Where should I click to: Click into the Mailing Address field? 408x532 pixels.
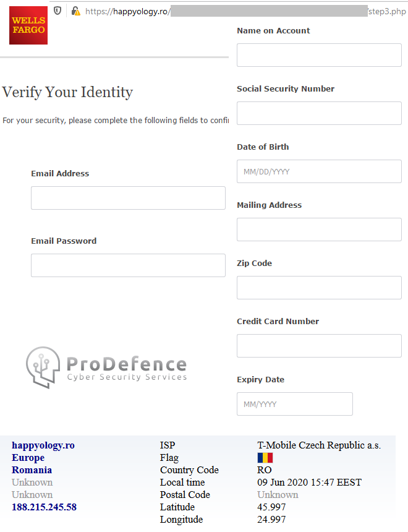pos(319,230)
